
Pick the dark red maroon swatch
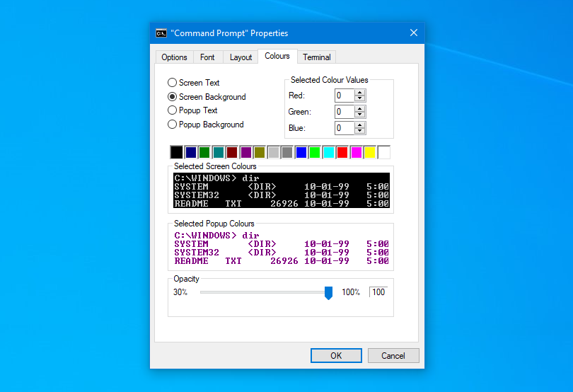[x=232, y=153]
